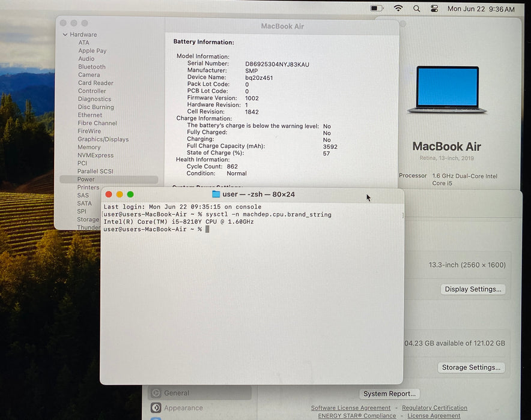This screenshot has width=531, height=420.
Task: Click the menu bar date and time
Action: point(481,9)
